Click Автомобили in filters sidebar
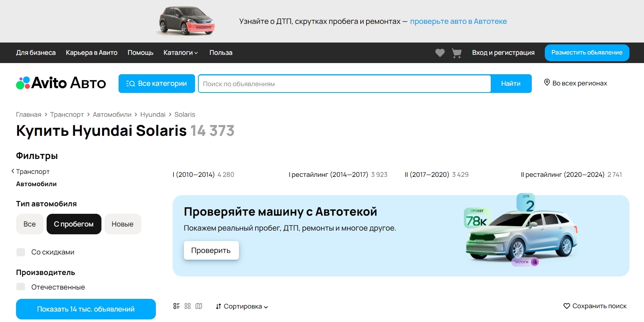644x322 pixels. (x=37, y=184)
